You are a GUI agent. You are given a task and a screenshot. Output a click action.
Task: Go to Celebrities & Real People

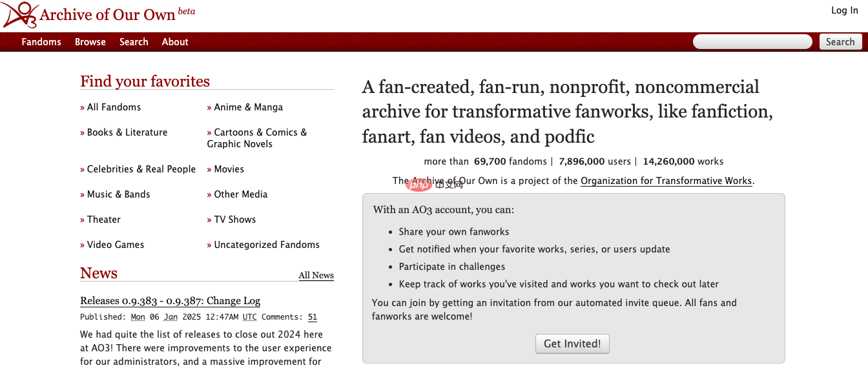(x=141, y=169)
